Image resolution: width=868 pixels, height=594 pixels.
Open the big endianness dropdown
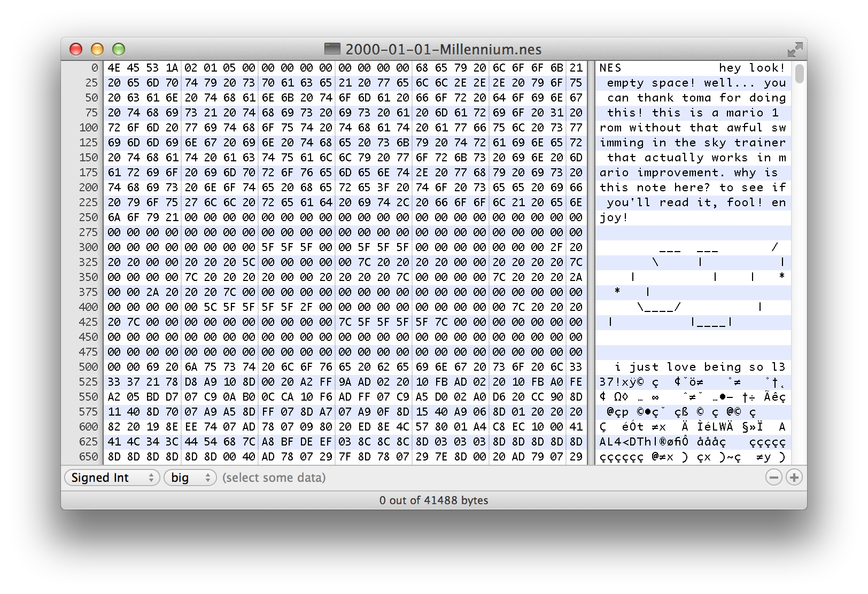point(190,478)
